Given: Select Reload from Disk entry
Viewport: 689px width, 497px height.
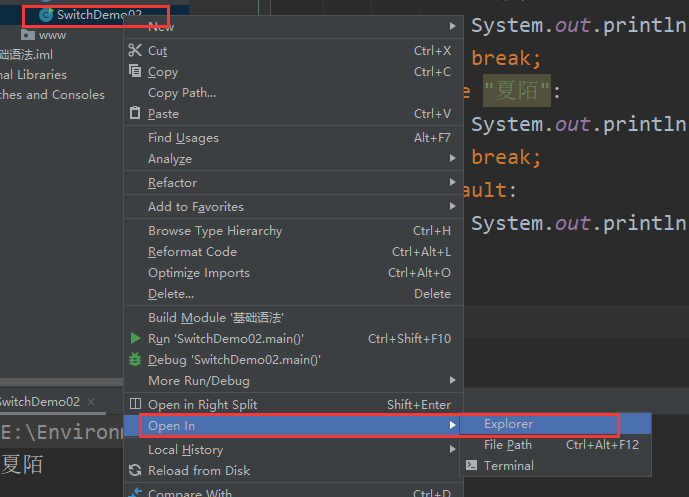Looking at the screenshot, I should point(294,471).
